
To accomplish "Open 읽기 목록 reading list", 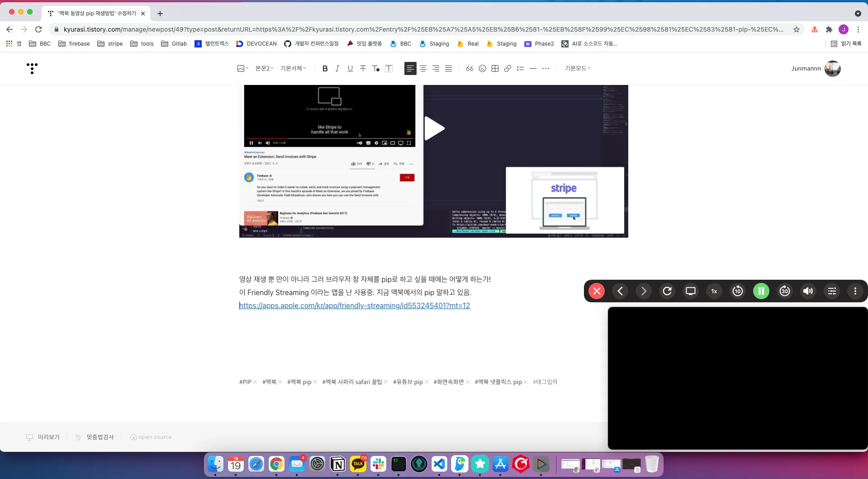I will [846, 44].
